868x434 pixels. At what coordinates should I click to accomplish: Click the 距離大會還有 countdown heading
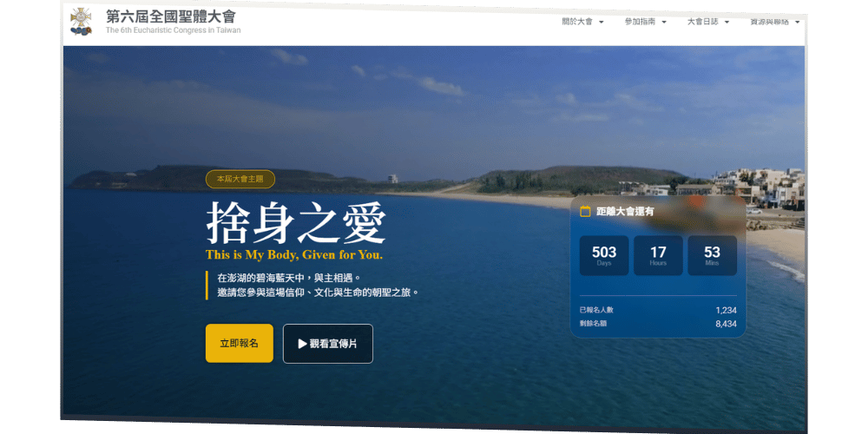click(x=625, y=211)
